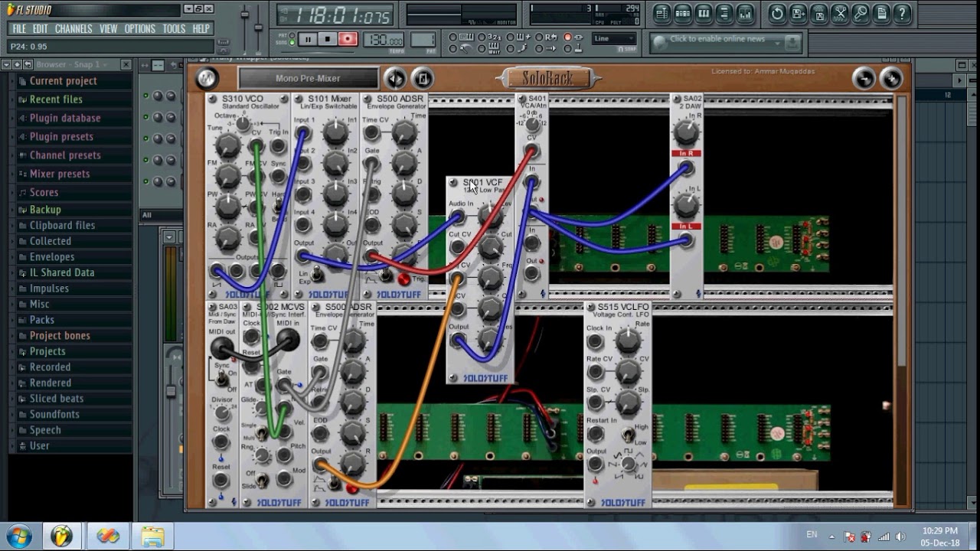Click the save-as-new-version icon

(x=799, y=13)
